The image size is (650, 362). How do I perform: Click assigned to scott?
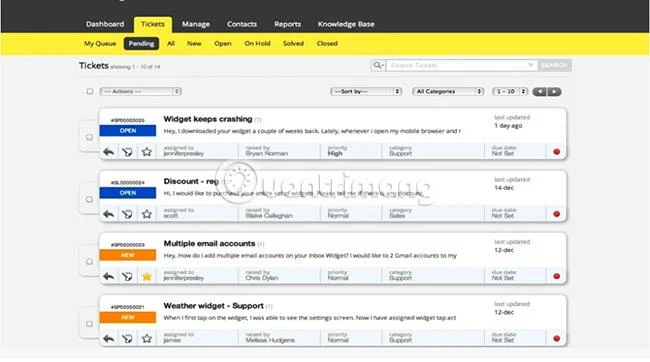170,216
